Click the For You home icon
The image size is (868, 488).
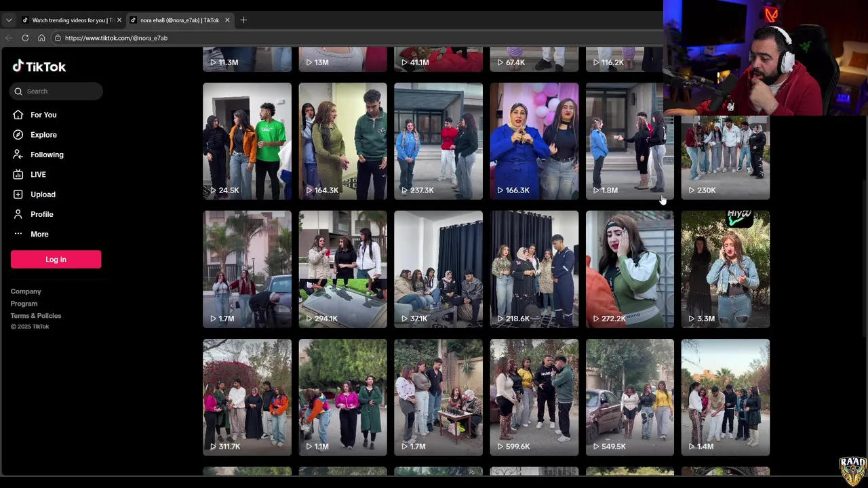(x=18, y=115)
